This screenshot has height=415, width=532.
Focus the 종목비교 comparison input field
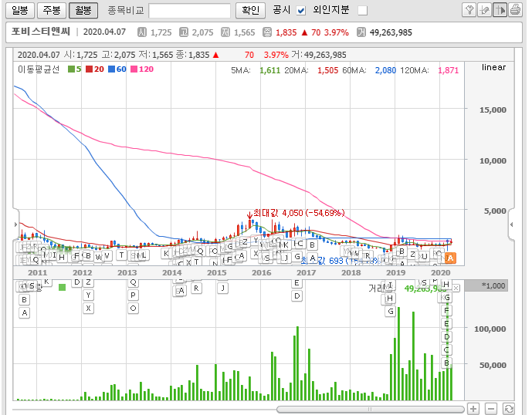tap(189, 11)
